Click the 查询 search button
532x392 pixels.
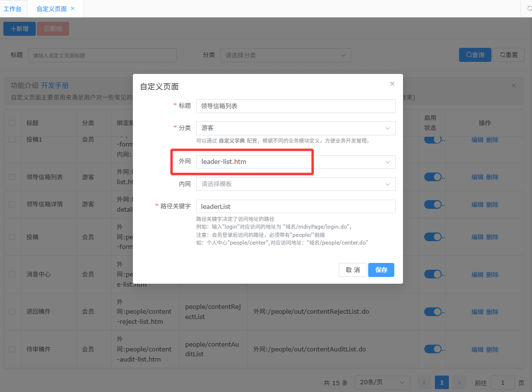pos(474,55)
